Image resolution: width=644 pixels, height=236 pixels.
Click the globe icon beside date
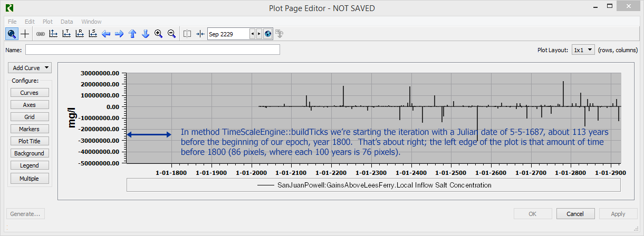pyautogui.click(x=268, y=34)
